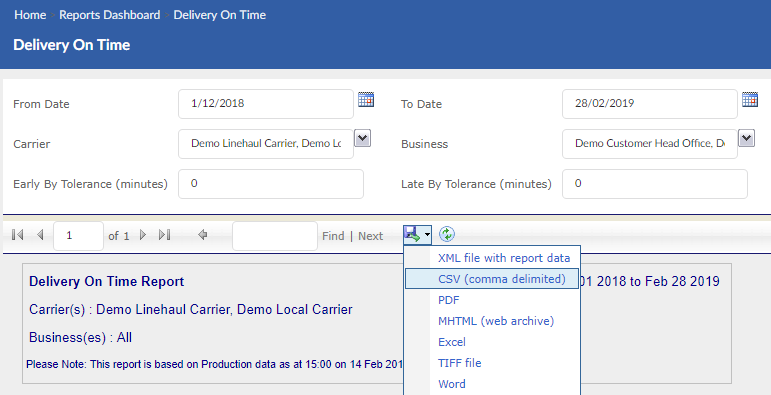Image resolution: width=771 pixels, height=395 pixels.
Task: Toggle the export format dropdown arrow
Action: [x=427, y=235]
